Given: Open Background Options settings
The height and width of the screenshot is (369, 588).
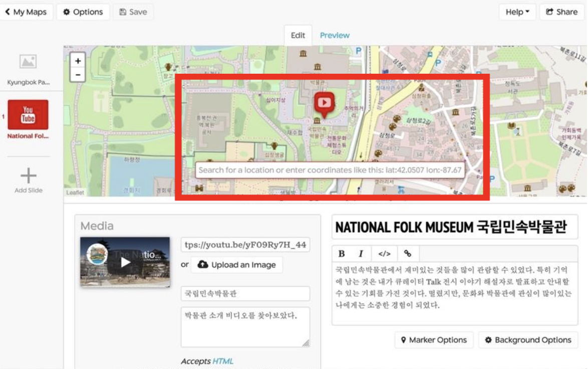Looking at the screenshot, I should tap(528, 340).
